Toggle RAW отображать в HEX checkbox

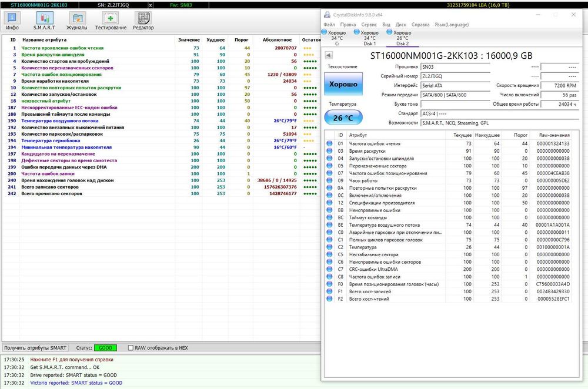pos(131,348)
